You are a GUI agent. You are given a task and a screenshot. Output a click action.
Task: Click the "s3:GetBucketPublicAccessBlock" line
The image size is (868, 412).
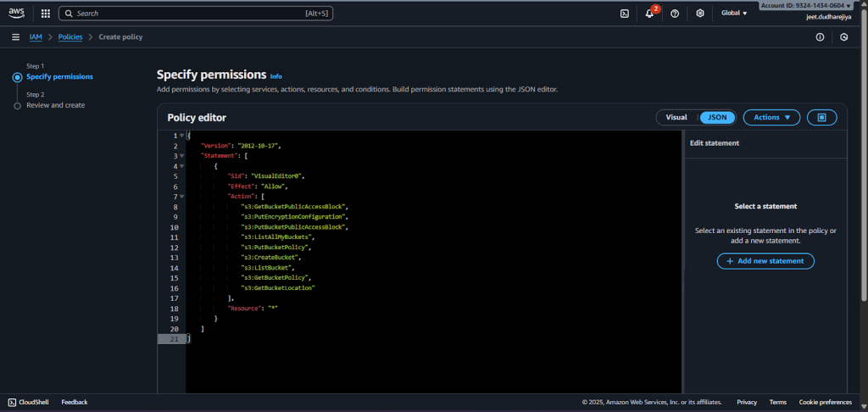(294, 207)
